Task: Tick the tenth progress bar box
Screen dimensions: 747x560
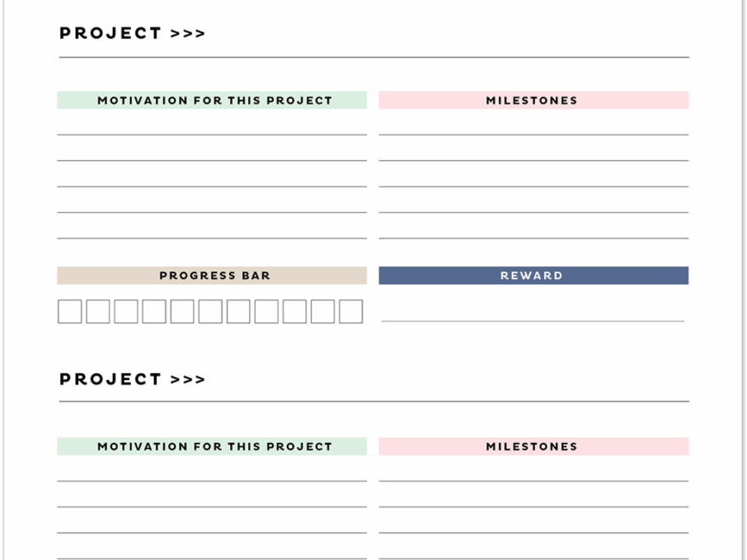Action: tap(323, 311)
